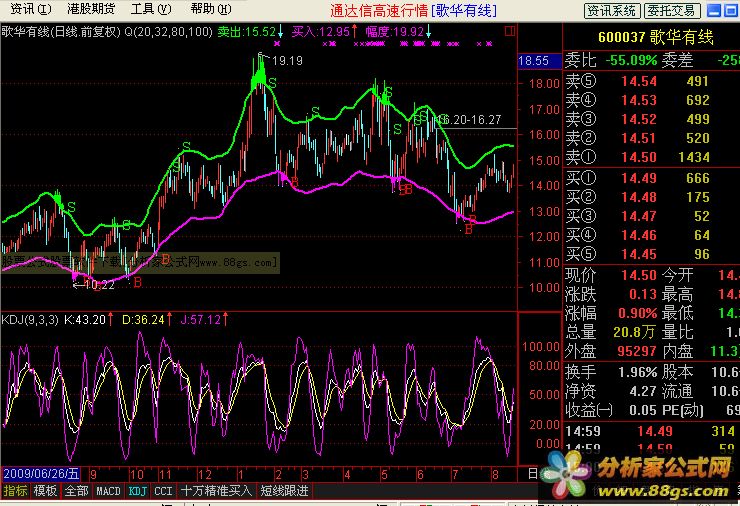
Task: Click the small red square icon atop chart
Action: tap(510, 31)
